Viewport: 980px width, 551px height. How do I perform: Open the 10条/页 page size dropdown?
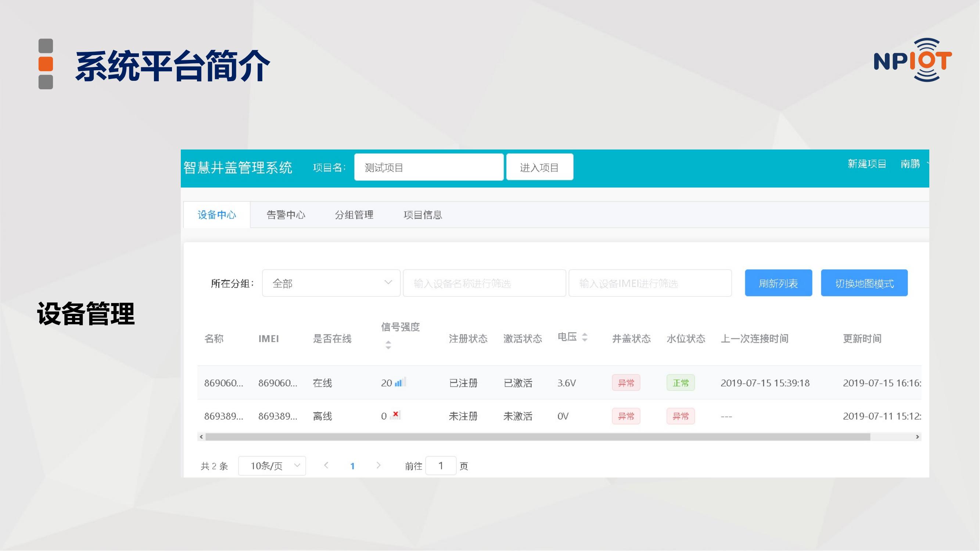coord(272,466)
